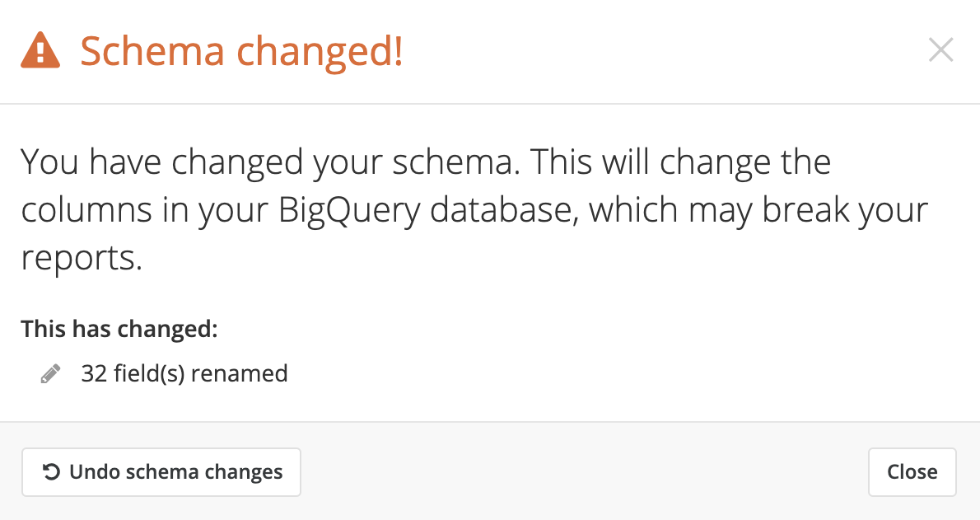980x520 pixels.
Task: Select the "32 field(s) renamed" entry
Action: tap(184, 373)
